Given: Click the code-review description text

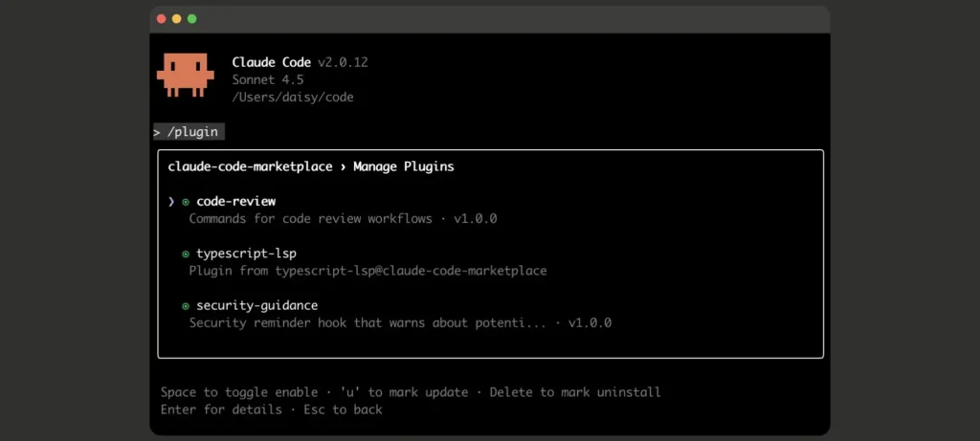Looking at the screenshot, I should 343,219.
